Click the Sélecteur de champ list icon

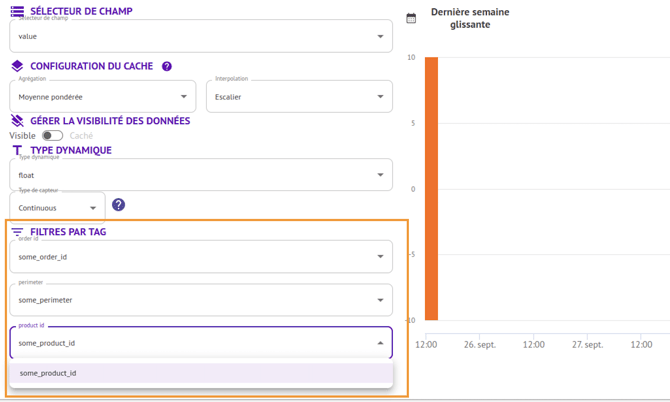(x=17, y=12)
